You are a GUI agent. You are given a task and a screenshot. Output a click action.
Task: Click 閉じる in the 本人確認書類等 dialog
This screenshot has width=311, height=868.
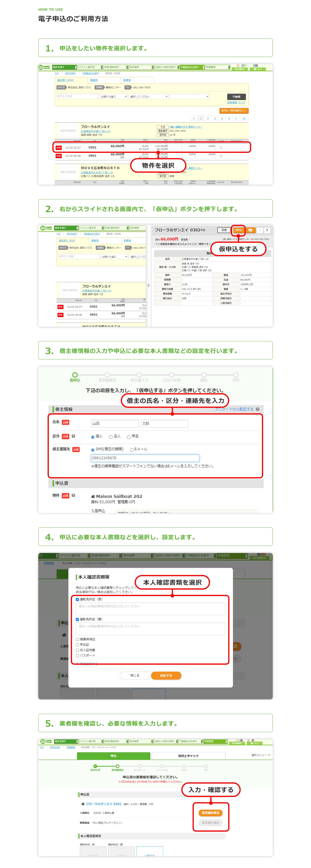[135, 676]
